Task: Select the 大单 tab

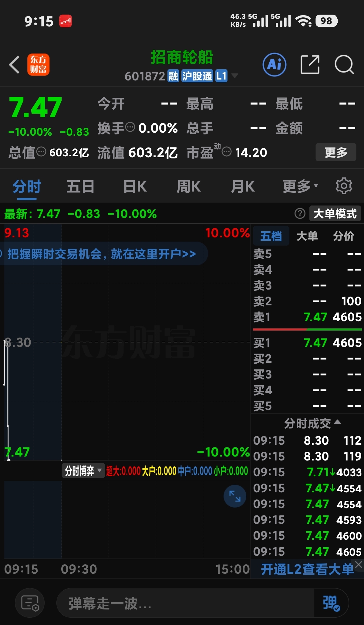Action: pyautogui.click(x=307, y=236)
